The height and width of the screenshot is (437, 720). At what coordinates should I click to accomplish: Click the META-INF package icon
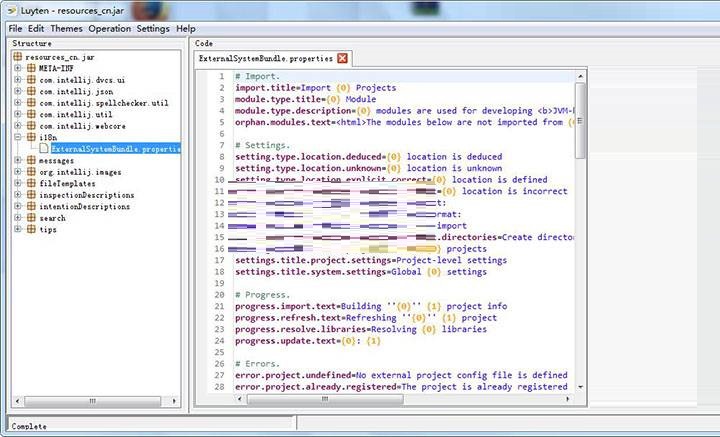[x=31, y=68]
